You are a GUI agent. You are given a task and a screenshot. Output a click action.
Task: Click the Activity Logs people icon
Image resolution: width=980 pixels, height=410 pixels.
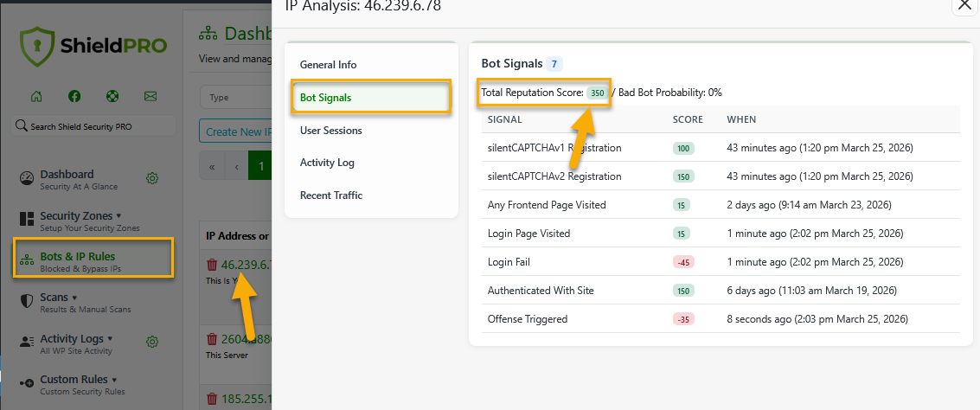pyautogui.click(x=27, y=342)
